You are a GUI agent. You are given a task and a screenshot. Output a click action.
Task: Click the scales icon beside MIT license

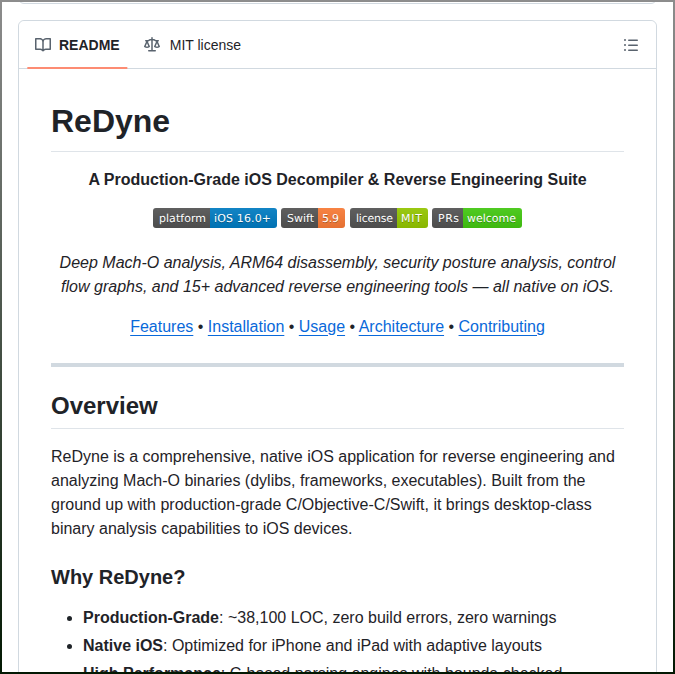[152, 45]
